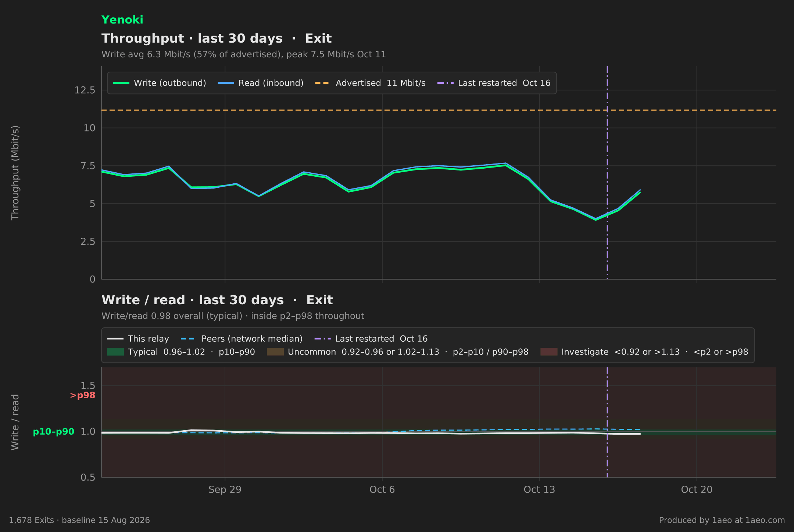Click the orange dashed Advertised swatch in legend
794x532 pixels.
322,83
